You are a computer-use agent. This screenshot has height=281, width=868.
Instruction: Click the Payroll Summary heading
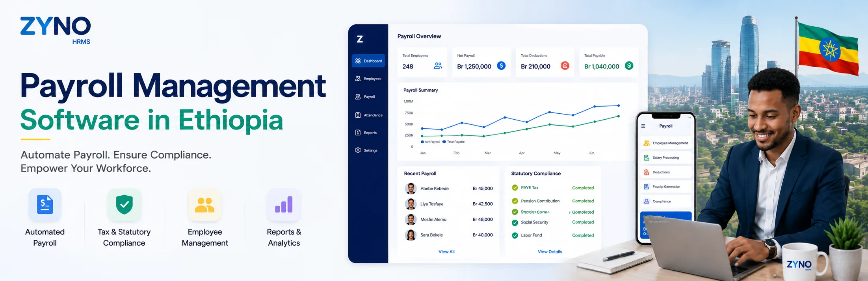420,90
